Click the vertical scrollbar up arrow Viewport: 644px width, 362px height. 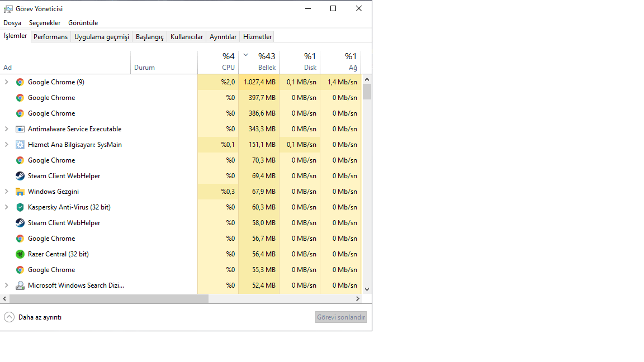coord(367,79)
